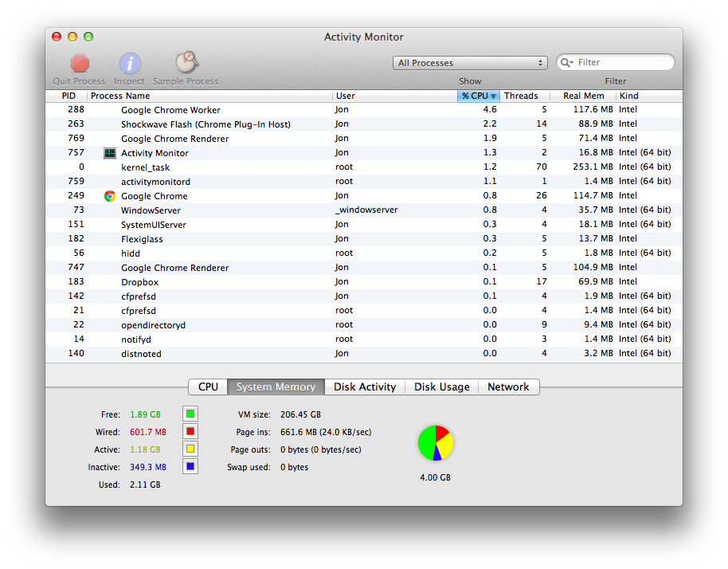Select the System Memory tab
The height and width of the screenshot is (569, 728).
click(x=276, y=387)
